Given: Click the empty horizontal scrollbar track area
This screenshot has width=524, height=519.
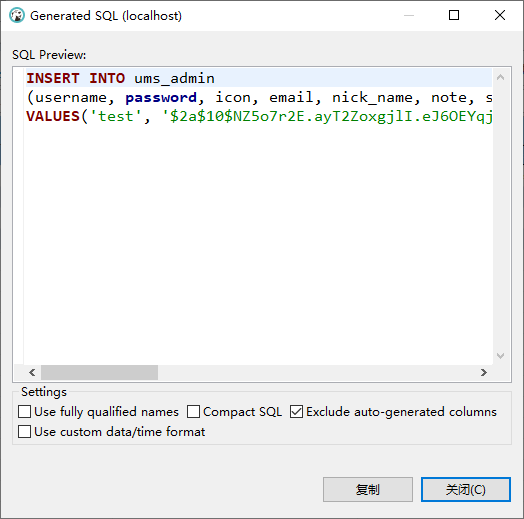Looking at the screenshot, I should [x=316, y=372].
